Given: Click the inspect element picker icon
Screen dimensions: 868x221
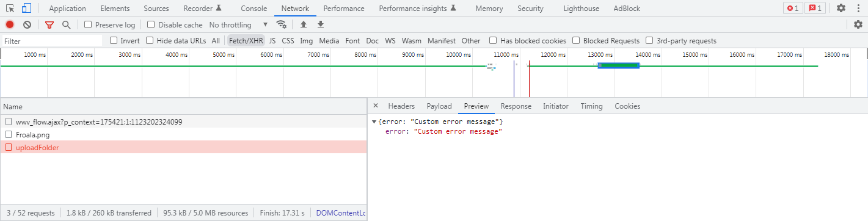Looking at the screenshot, I should click(x=10, y=9).
